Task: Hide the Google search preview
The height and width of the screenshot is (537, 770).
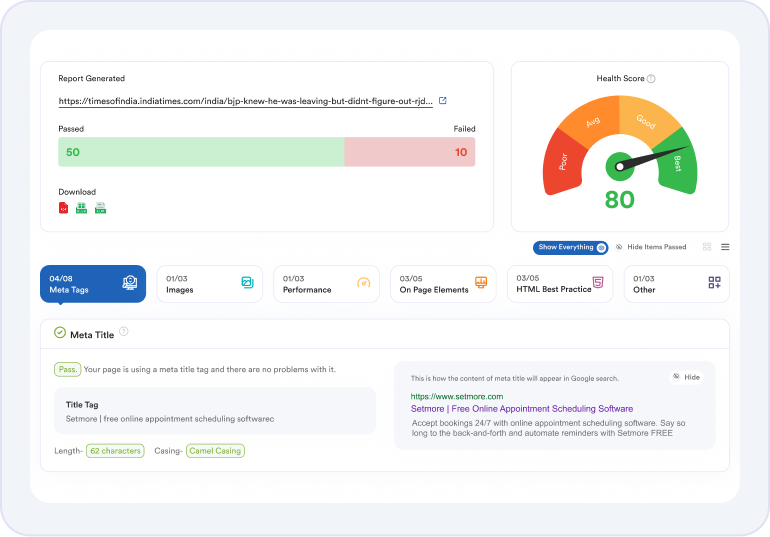Action: [686, 377]
